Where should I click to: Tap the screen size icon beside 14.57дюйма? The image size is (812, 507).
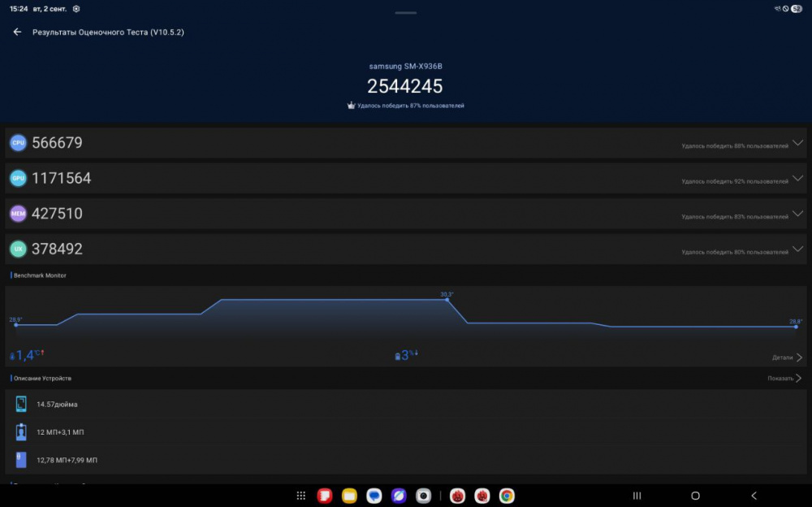pyautogui.click(x=21, y=404)
